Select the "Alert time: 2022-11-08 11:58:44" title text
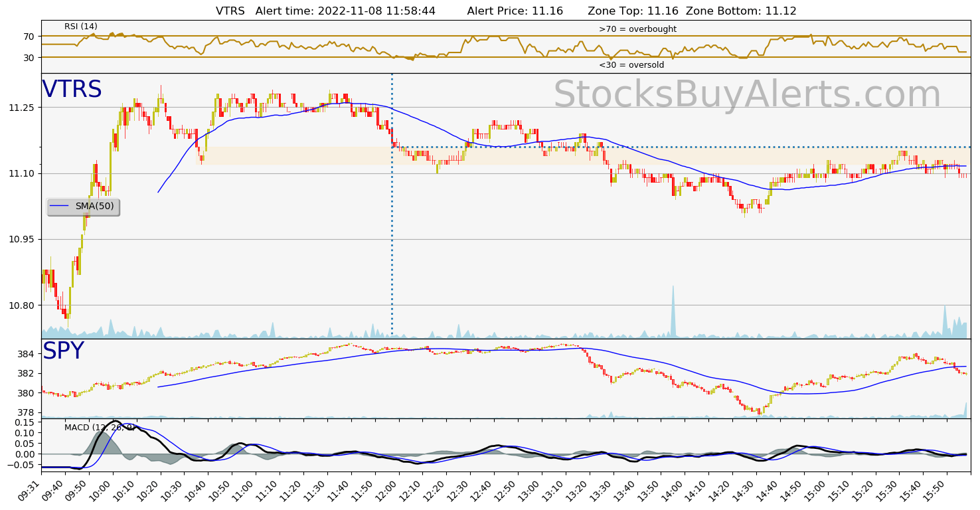The width and height of the screenshot is (980, 510). 345,11
